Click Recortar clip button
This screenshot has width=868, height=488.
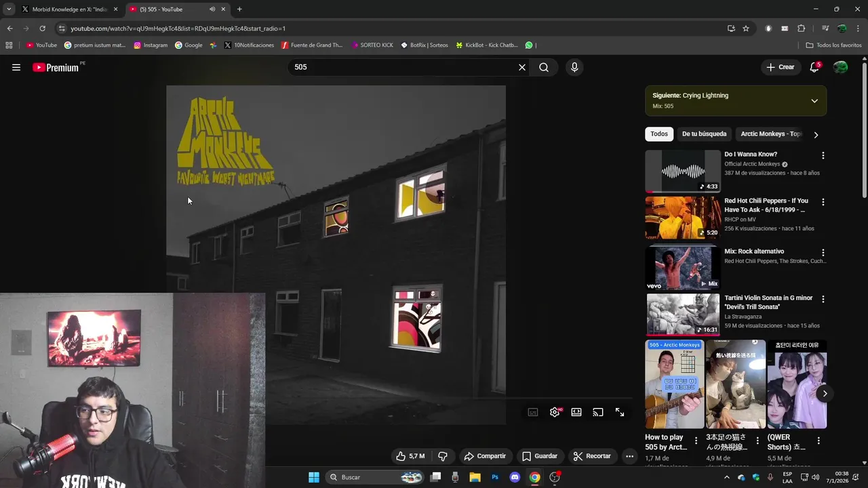592,456
